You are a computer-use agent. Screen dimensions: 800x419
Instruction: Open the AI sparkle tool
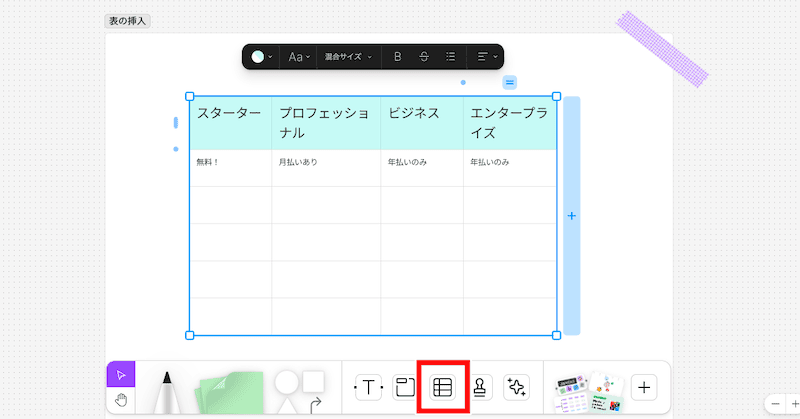516,387
